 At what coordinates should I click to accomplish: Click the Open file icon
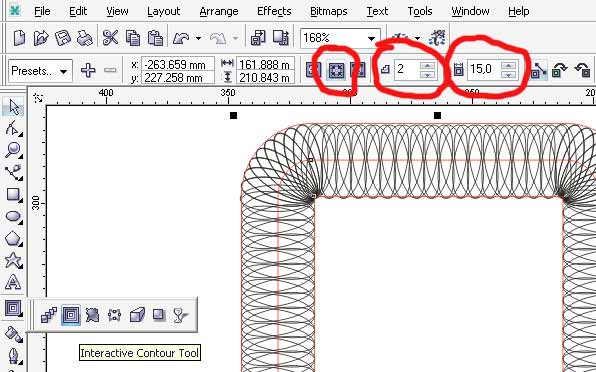(41, 38)
